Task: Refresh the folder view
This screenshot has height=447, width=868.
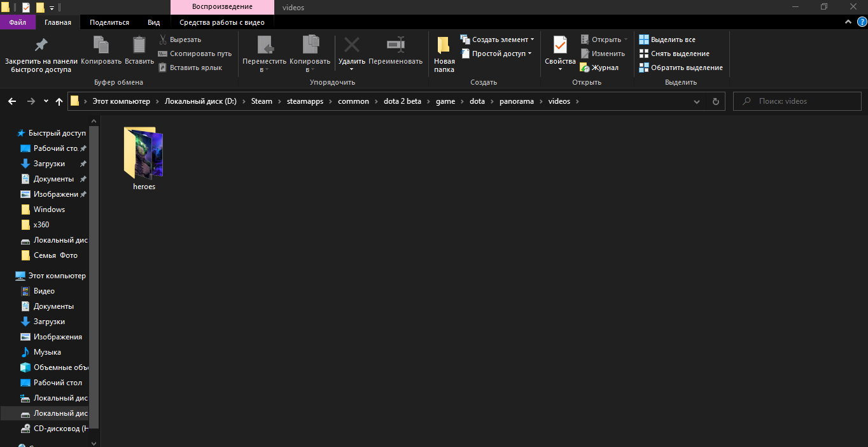Action: 715,101
